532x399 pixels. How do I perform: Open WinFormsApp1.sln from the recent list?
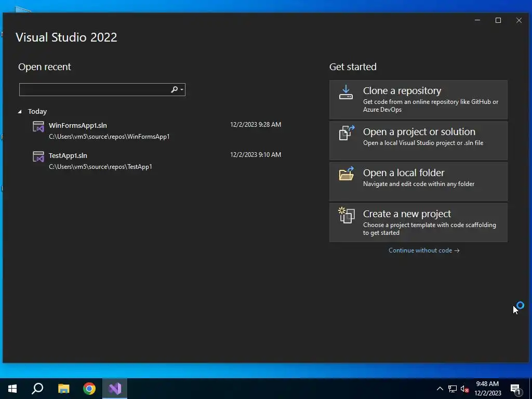click(x=157, y=130)
